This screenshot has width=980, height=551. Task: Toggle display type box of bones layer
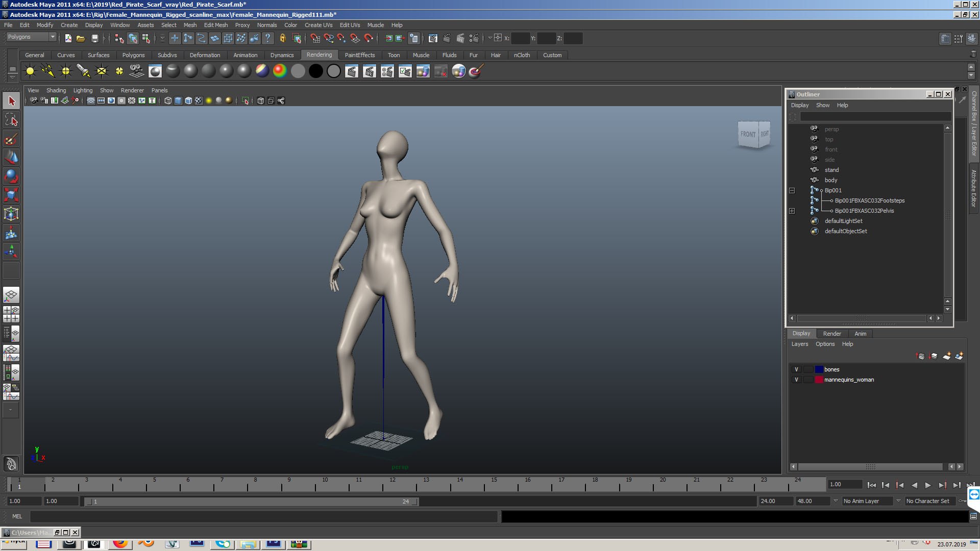coord(808,369)
